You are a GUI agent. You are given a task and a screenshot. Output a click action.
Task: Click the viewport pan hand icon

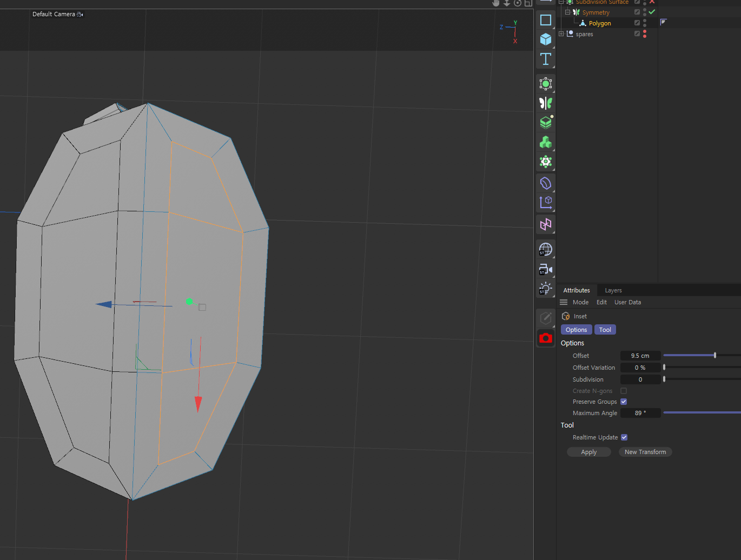[496, 3]
